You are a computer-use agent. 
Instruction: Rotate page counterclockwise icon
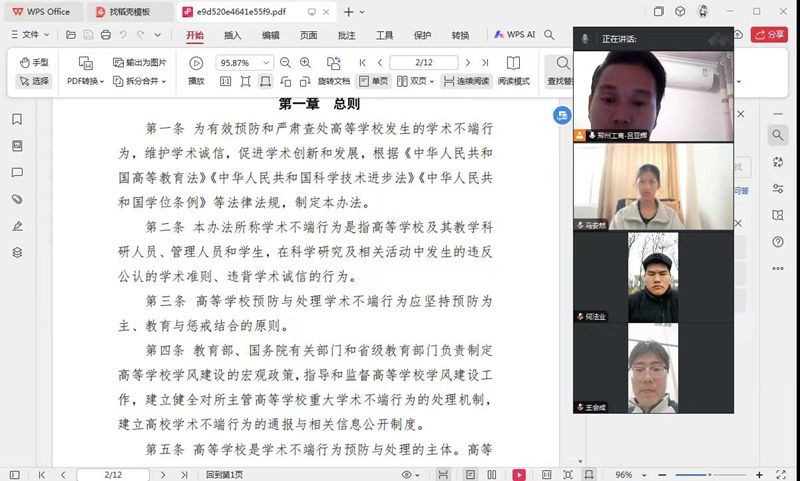tap(285, 81)
